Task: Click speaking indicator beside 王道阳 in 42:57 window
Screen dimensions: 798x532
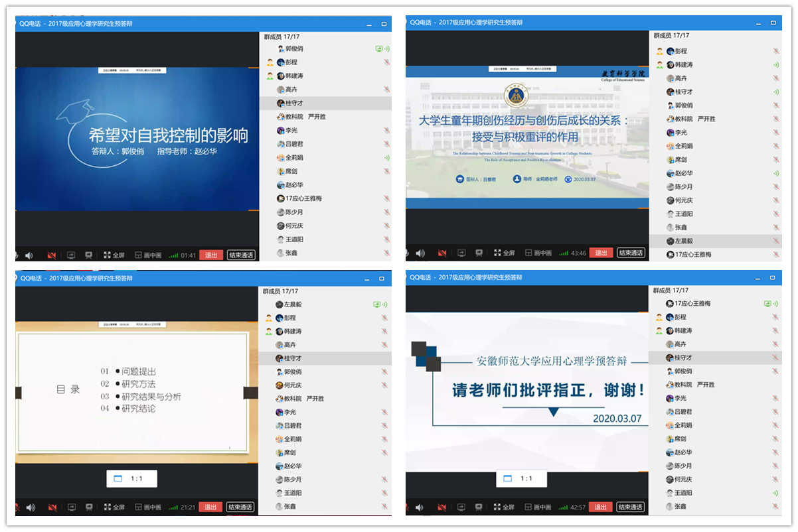Action: click(x=776, y=493)
